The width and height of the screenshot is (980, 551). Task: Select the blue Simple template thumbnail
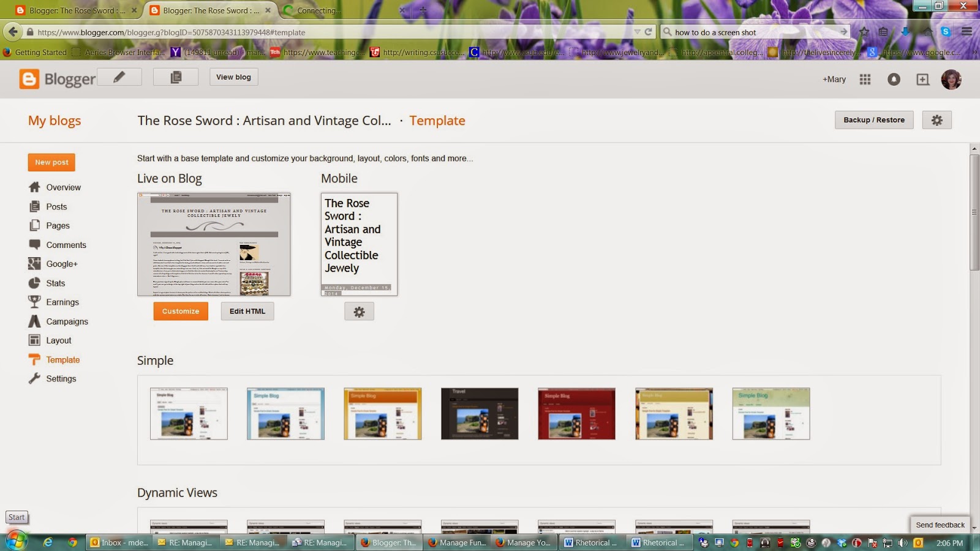tap(285, 413)
